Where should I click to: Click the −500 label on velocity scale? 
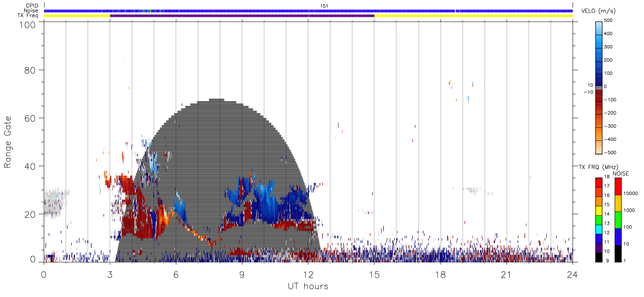click(610, 153)
